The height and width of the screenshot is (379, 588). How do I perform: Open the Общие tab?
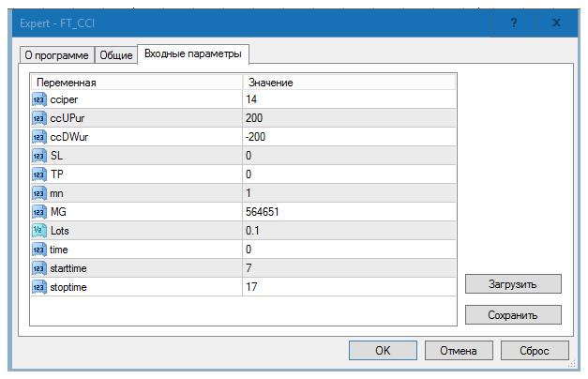coord(116,55)
